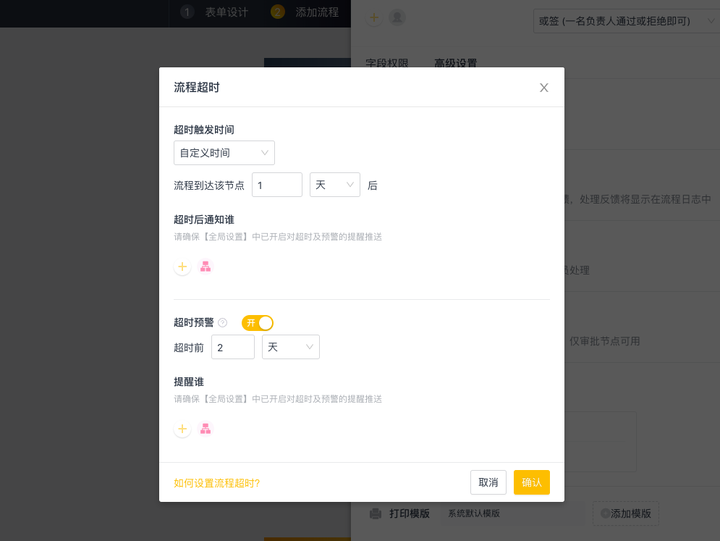Confirm with the 确认 button

tap(532, 482)
